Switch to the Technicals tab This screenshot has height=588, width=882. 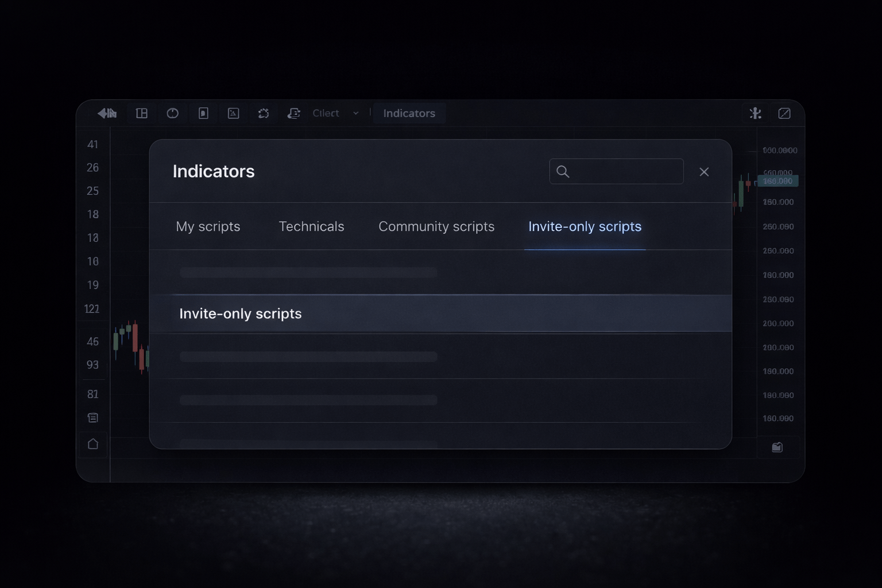pos(311,226)
